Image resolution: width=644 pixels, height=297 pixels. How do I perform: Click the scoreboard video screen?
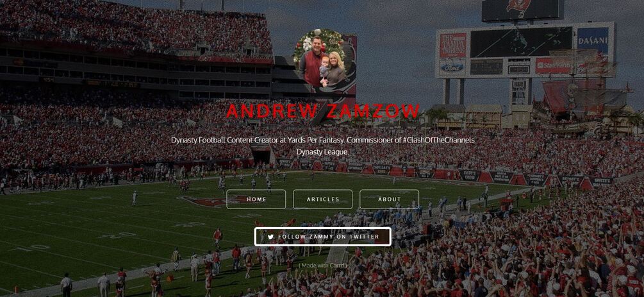click(521, 42)
